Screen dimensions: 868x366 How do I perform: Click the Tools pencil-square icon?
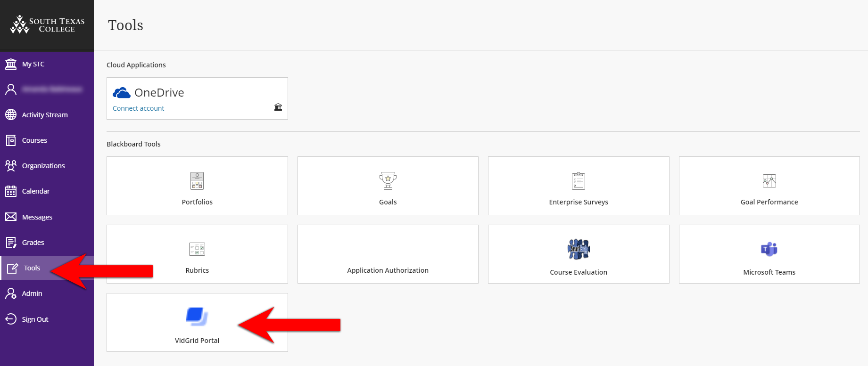(12, 268)
